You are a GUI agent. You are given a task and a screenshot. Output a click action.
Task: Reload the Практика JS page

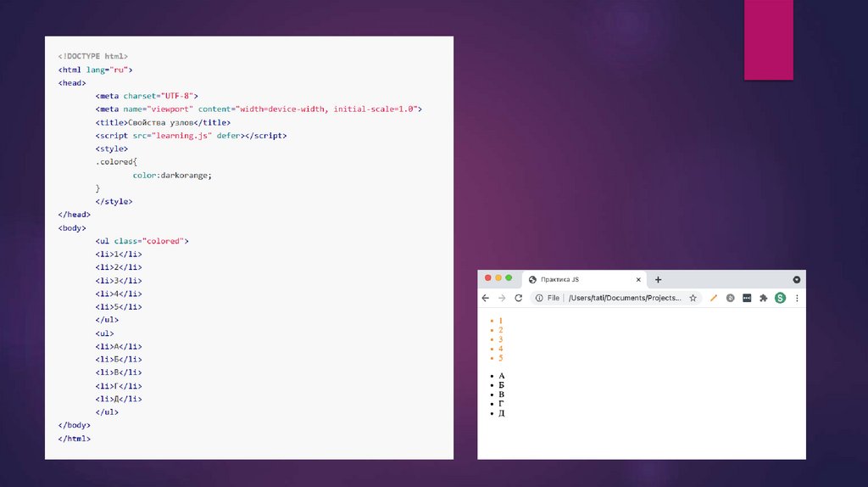(519, 298)
